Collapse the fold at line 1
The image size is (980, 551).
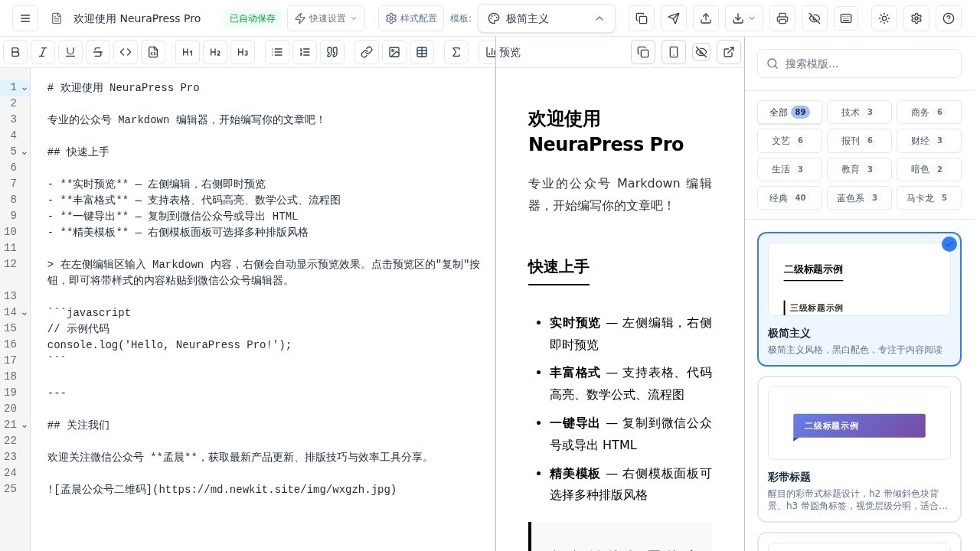click(24, 88)
